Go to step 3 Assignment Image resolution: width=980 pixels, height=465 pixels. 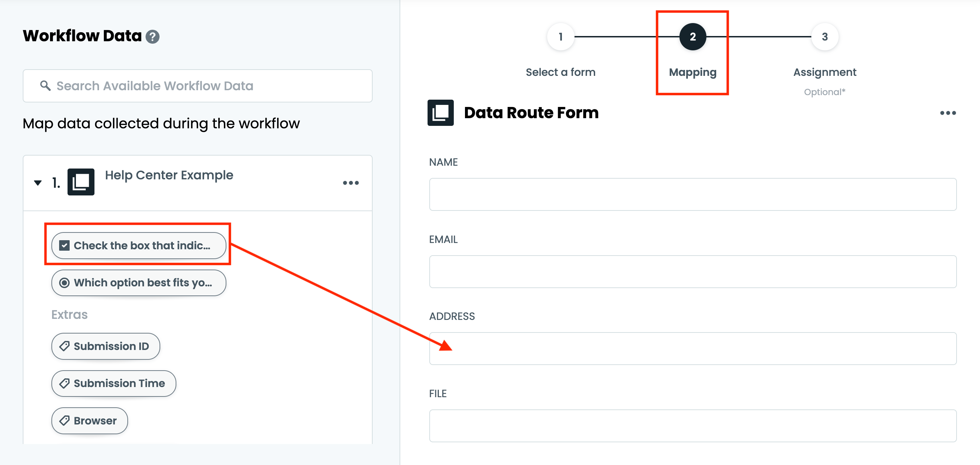coord(824,37)
